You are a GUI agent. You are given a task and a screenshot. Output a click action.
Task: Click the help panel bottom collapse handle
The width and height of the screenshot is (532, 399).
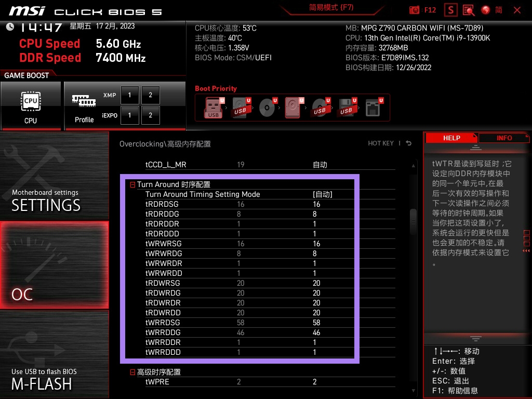(476, 339)
